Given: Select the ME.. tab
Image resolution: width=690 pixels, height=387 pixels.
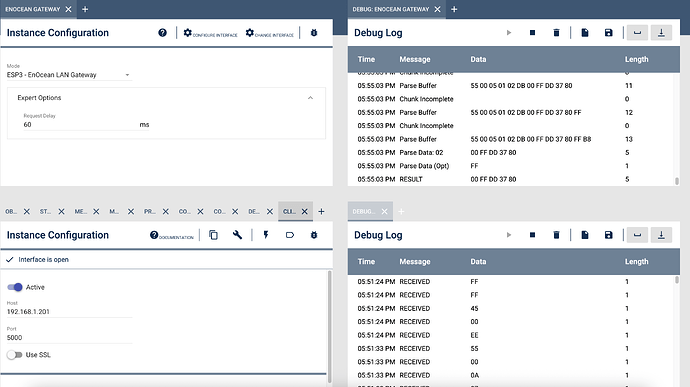Looking at the screenshot, I should (x=81, y=212).
